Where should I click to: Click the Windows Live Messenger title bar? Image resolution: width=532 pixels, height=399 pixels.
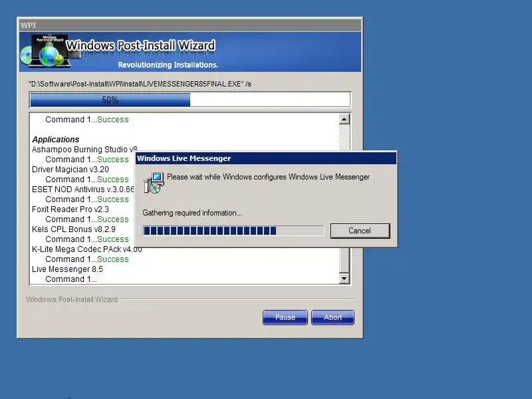(265, 158)
